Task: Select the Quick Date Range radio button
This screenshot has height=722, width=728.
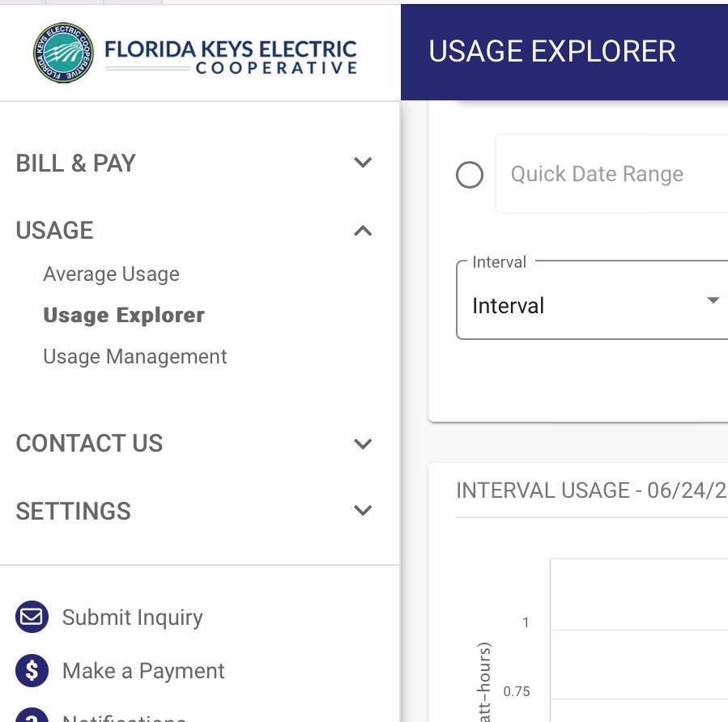Action: point(470,175)
